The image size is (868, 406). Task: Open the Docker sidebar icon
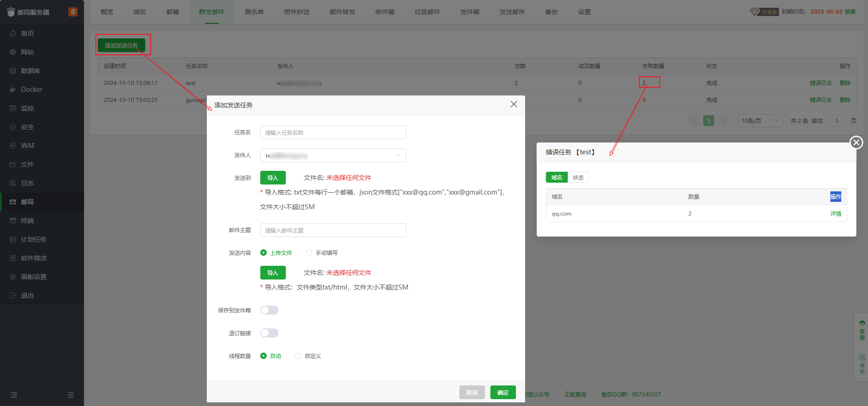[x=13, y=90]
